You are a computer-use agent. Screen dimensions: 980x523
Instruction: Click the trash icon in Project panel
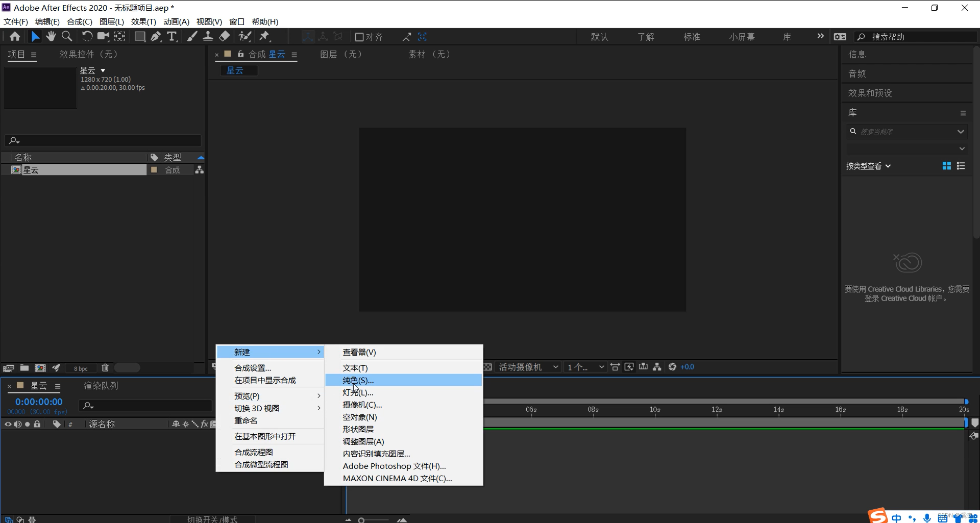[x=105, y=368]
